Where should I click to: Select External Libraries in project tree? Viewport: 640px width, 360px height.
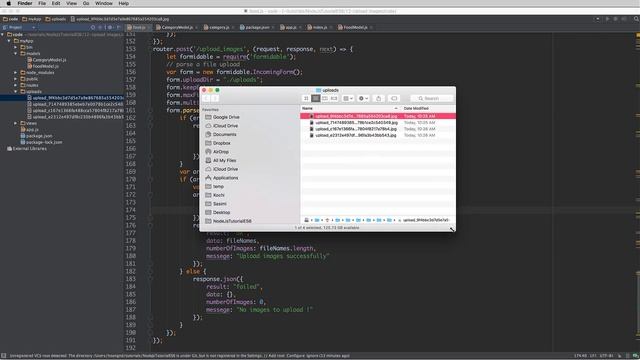click(27, 149)
